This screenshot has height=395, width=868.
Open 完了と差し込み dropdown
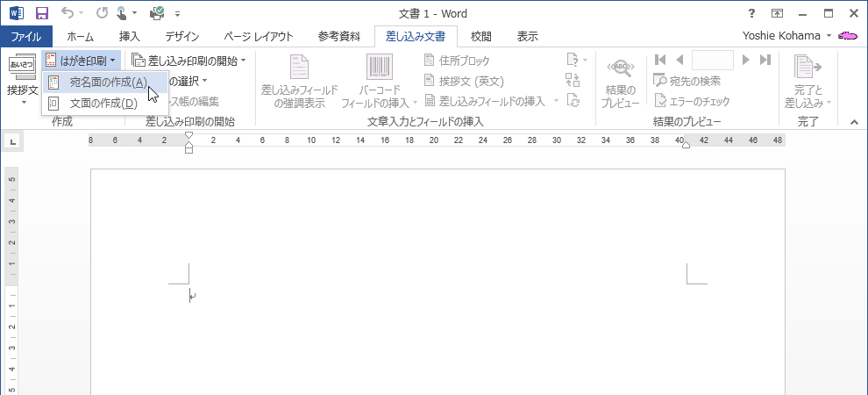(x=808, y=81)
